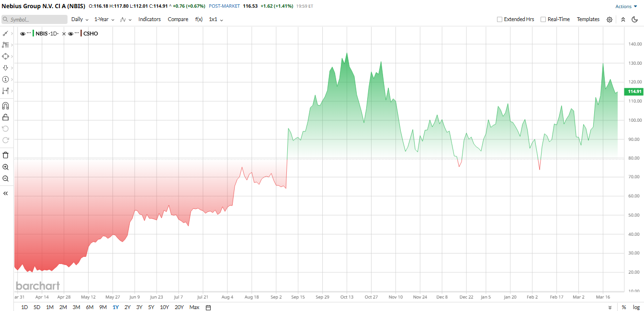
Task: Click the Symbol search field
Action: (x=34, y=20)
